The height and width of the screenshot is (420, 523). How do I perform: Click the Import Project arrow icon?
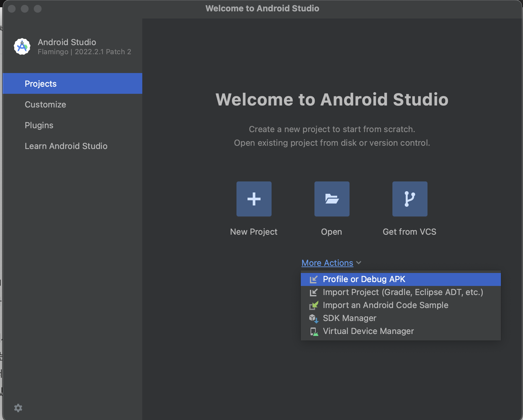tap(313, 292)
